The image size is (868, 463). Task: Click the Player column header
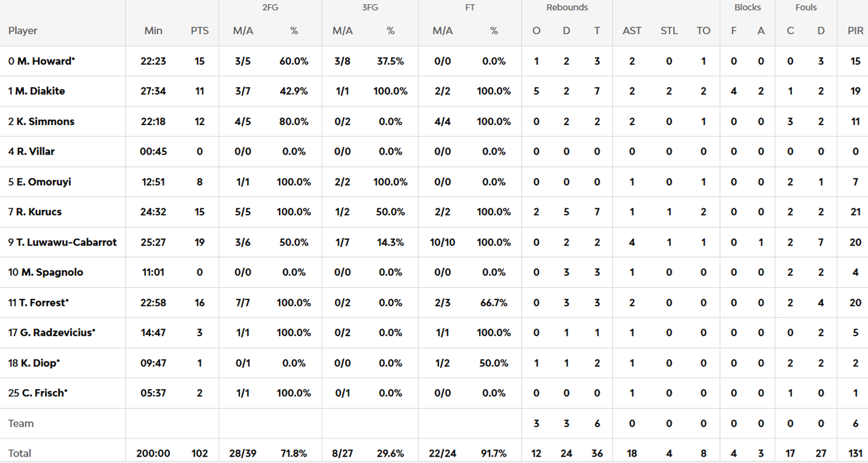[23, 31]
